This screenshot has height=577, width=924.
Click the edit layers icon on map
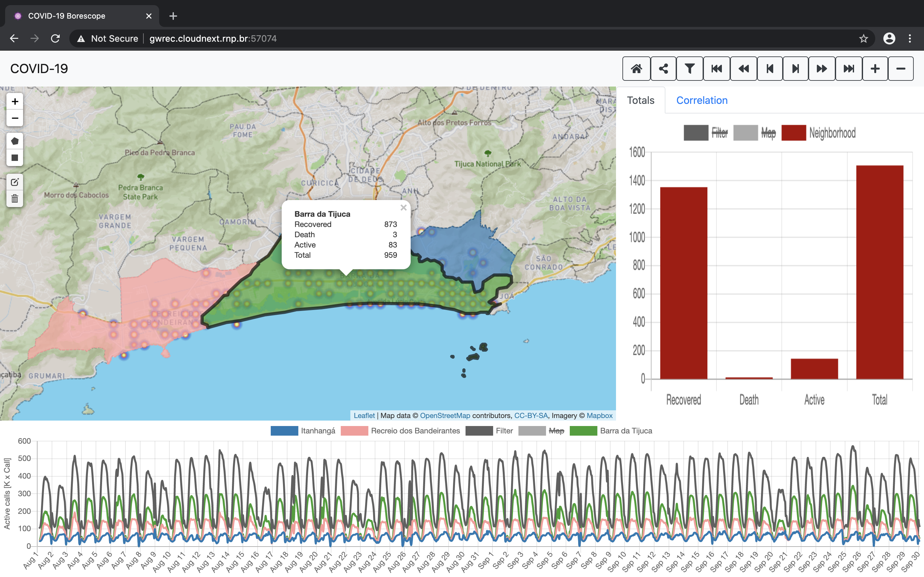(15, 182)
